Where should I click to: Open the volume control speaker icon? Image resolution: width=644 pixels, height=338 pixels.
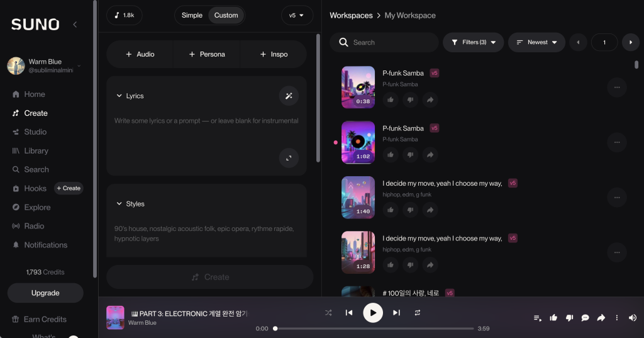632,318
